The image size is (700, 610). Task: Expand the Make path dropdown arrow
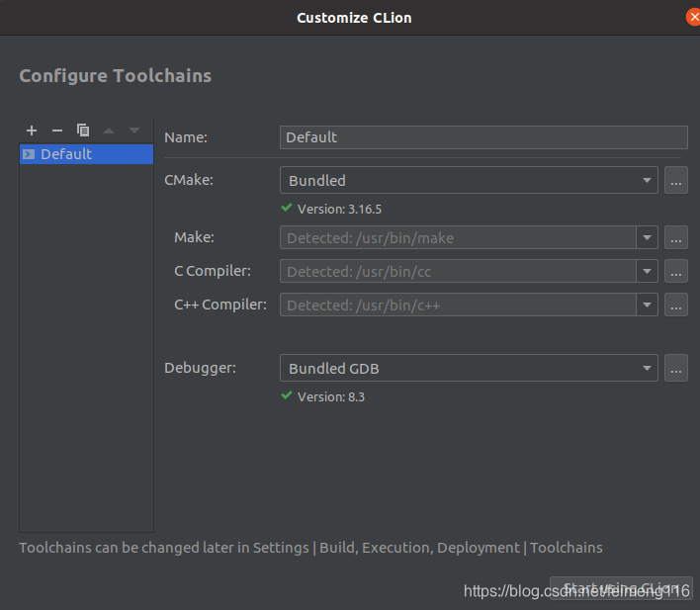[x=647, y=237]
